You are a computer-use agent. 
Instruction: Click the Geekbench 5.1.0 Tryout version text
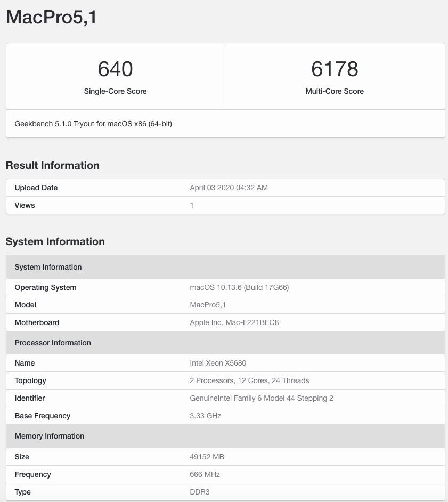point(93,124)
